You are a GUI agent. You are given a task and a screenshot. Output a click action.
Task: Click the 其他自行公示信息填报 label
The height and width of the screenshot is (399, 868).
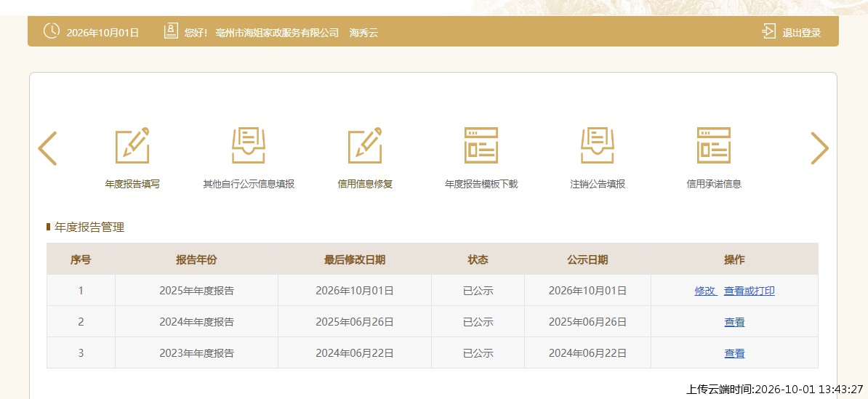(x=249, y=185)
